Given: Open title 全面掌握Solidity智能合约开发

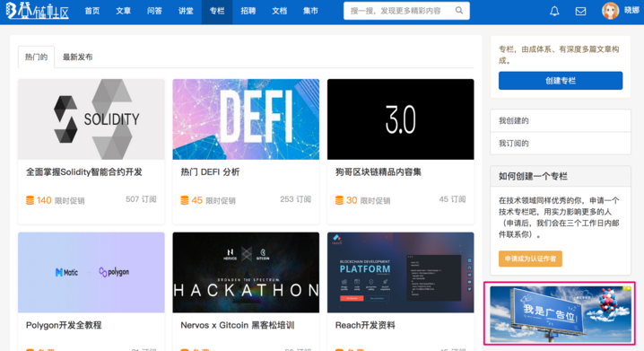Looking at the screenshot, I should [84, 172].
